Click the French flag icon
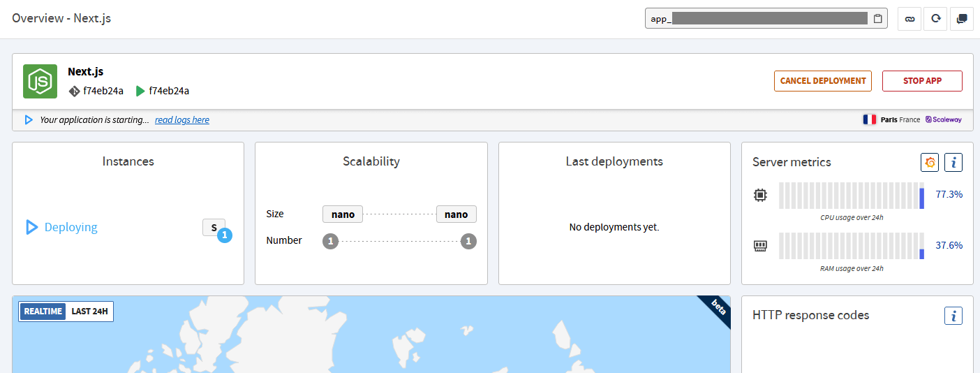The width and height of the screenshot is (980, 373). click(x=869, y=119)
